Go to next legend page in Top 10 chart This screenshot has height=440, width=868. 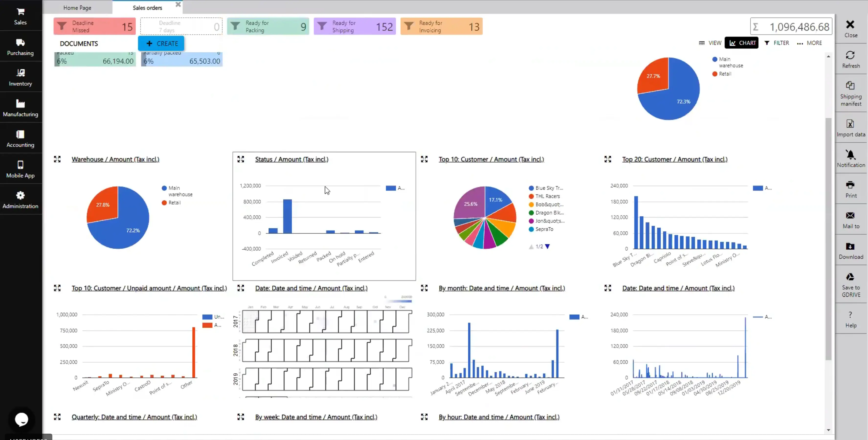[547, 246]
